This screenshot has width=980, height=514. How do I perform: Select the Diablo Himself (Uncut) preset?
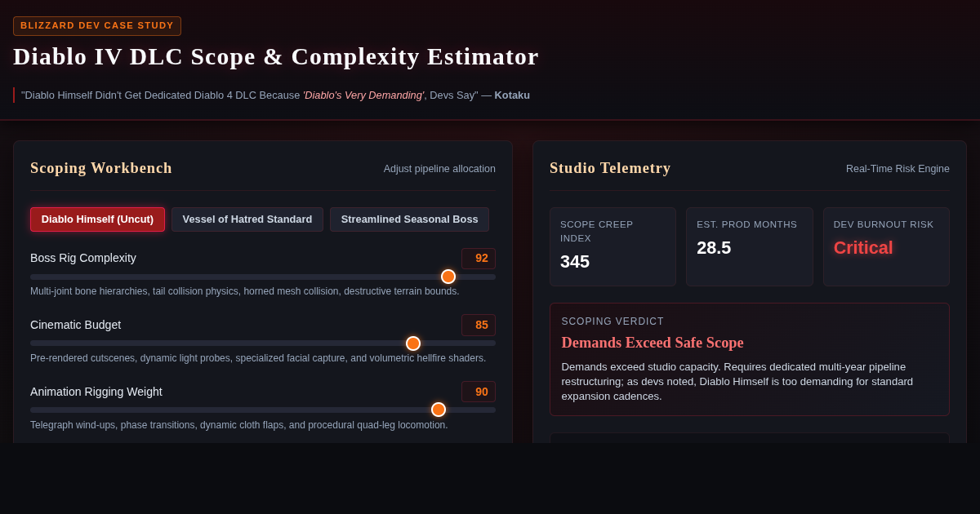[x=97, y=219]
